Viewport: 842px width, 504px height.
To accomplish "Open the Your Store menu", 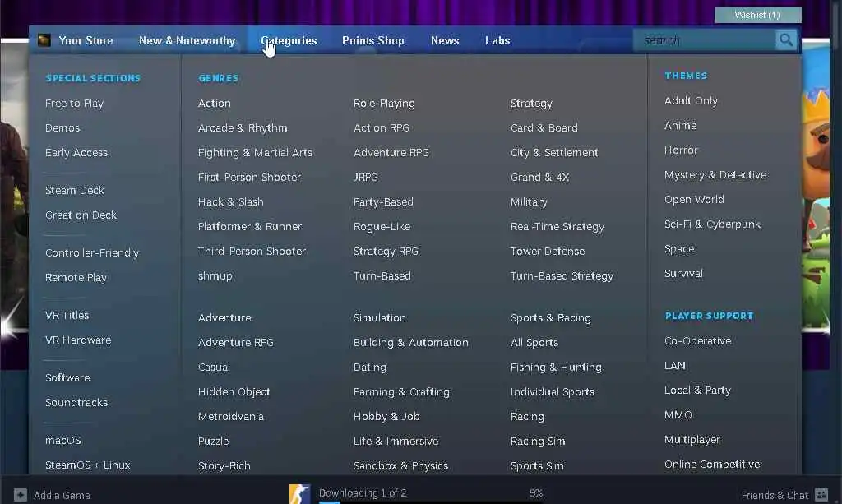I will (x=86, y=41).
